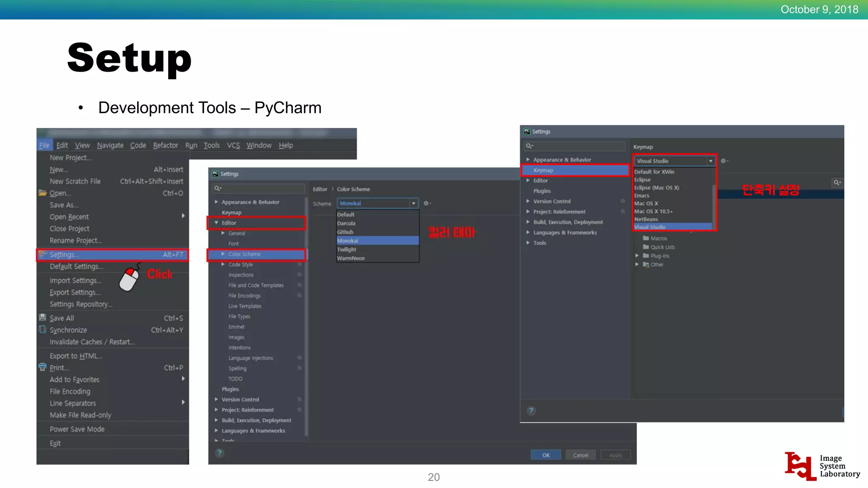Click the Save All disk icon
Viewport: 868px width, 488px height.
click(42, 317)
